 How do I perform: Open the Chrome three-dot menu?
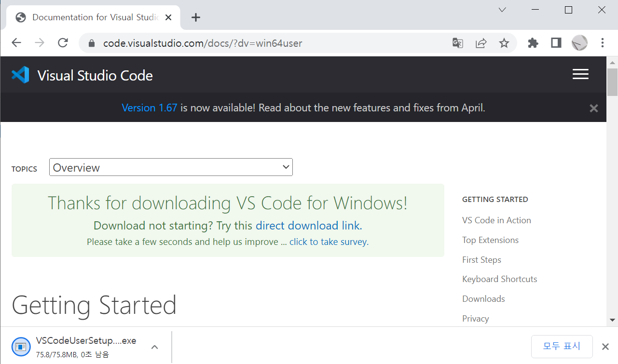(603, 43)
